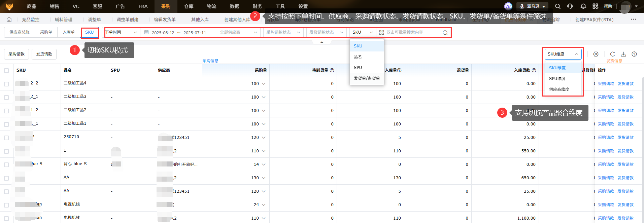Choose 品名 in search type list
This screenshot has width=644, height=223.
[358, 57]
